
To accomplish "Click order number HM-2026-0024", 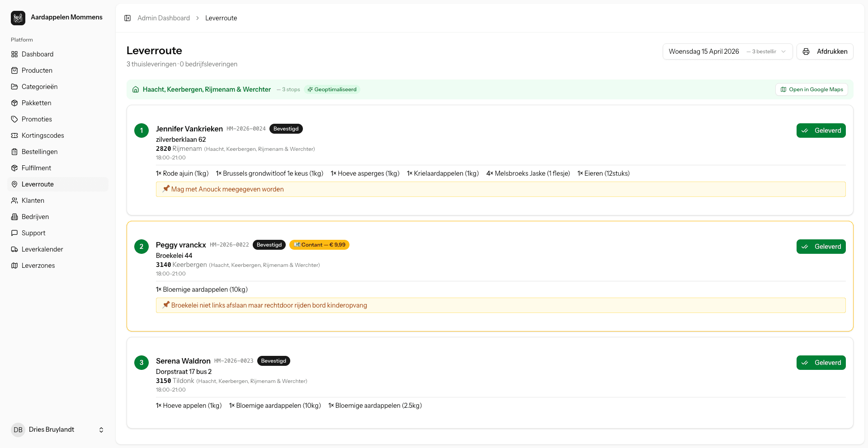I will point(246,129).
